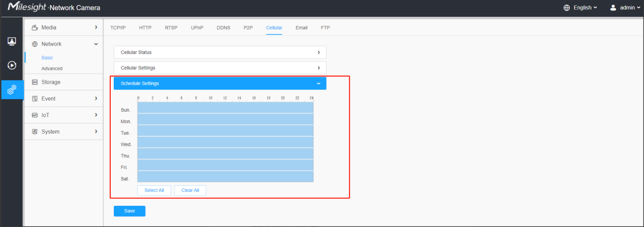Switch to the TCP/IP tab
644x227 pixels.
118,27
